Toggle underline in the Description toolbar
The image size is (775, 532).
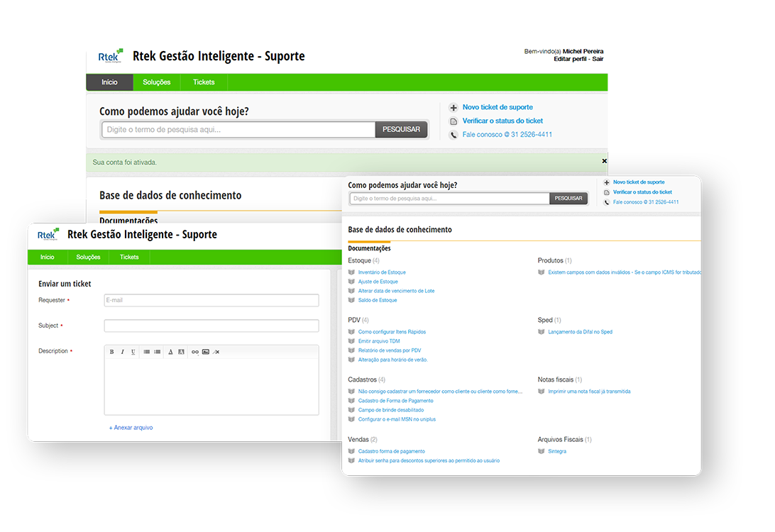[133, 352]
